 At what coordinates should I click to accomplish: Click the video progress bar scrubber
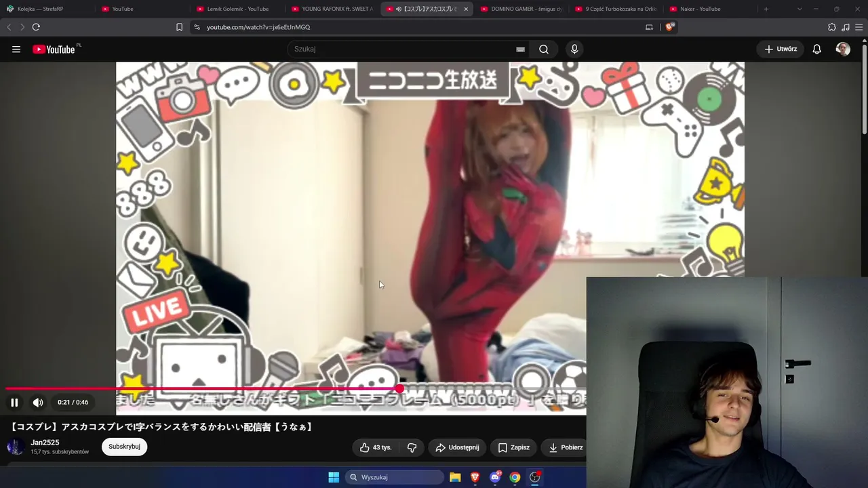tap(399, 388)
